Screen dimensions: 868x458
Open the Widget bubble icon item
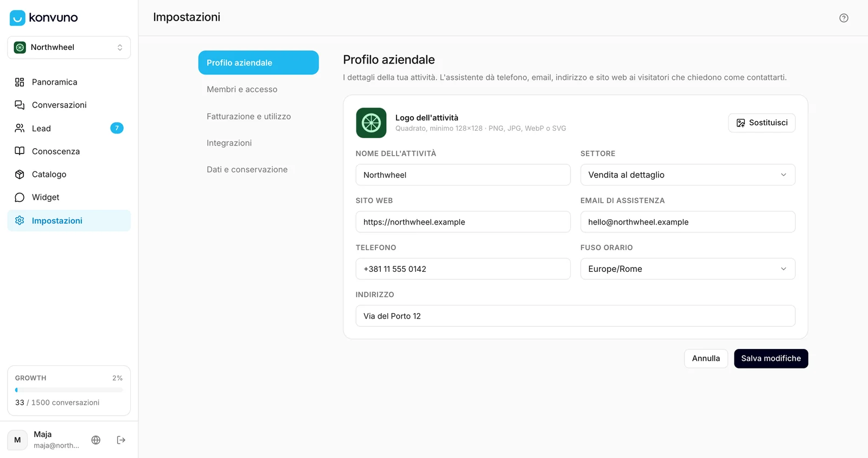coord(20,198)
